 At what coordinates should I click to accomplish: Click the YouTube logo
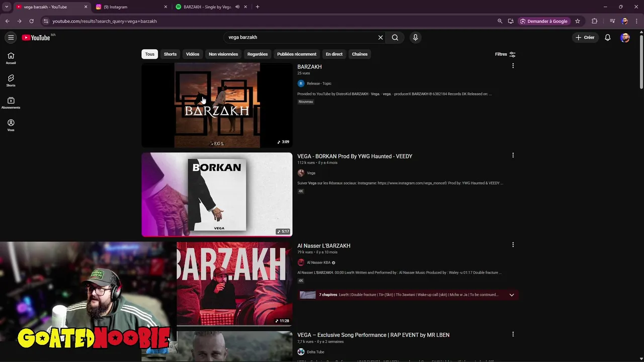[36, 38]
